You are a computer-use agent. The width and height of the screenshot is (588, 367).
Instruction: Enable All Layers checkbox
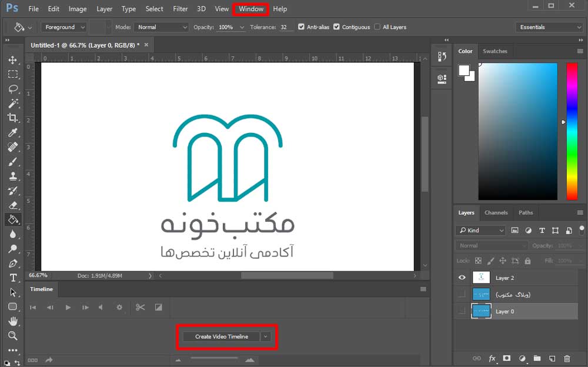377,26
